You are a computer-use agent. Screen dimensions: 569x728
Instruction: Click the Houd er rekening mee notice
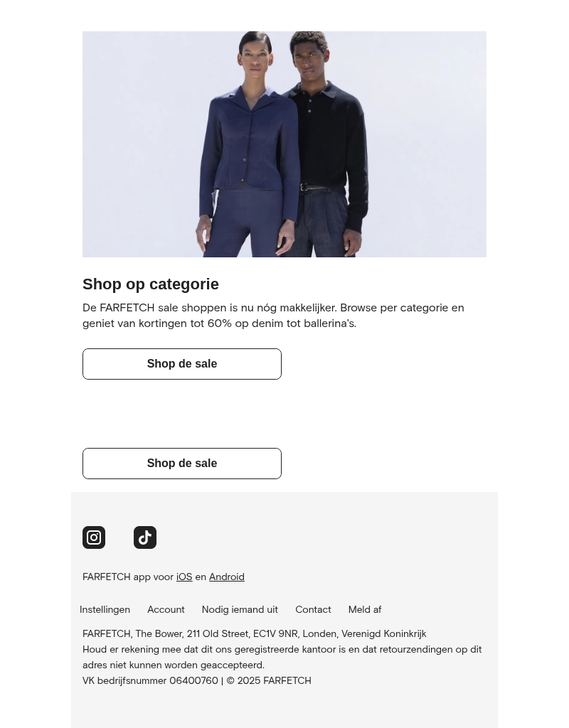(282, 658)
